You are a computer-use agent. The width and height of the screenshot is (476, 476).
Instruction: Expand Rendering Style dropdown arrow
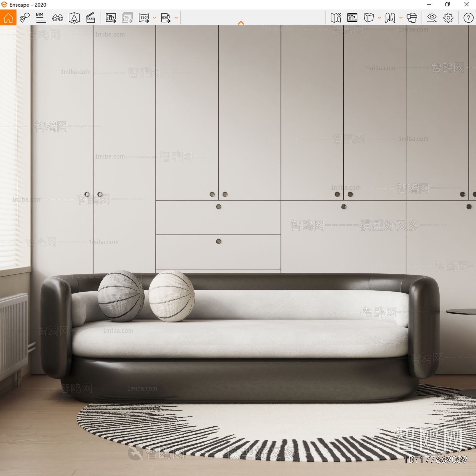(x=380, y=18)
